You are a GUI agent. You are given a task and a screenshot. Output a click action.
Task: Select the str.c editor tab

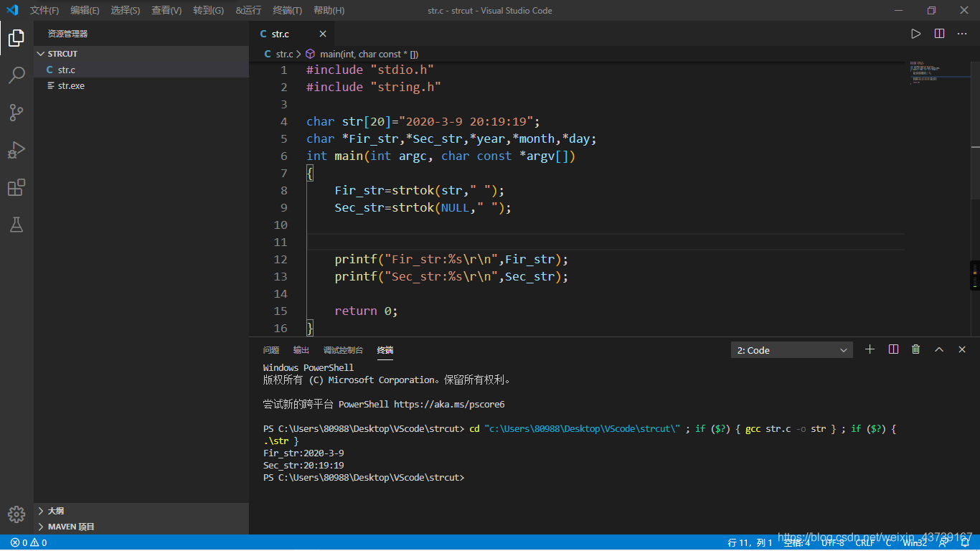tap(291, 34)
